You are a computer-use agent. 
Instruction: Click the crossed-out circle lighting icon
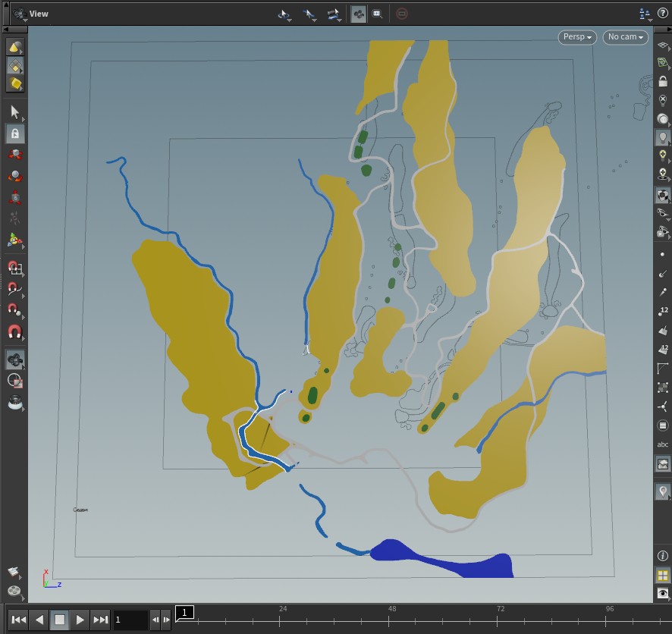[663, 101]
